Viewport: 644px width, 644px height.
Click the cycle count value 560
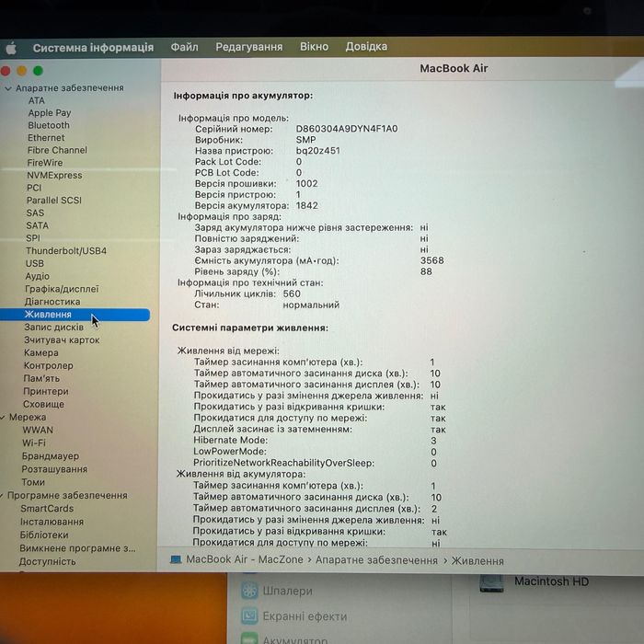point(292,293)
